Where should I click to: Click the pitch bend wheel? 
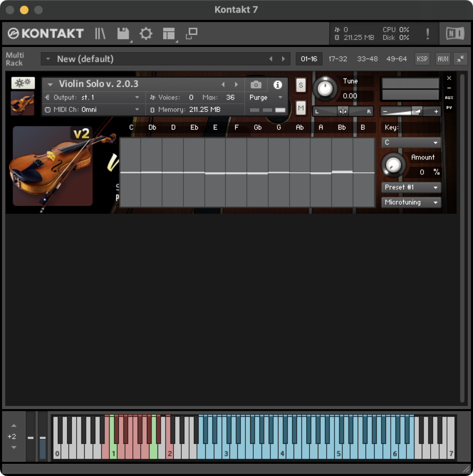(x=31, y=437)
